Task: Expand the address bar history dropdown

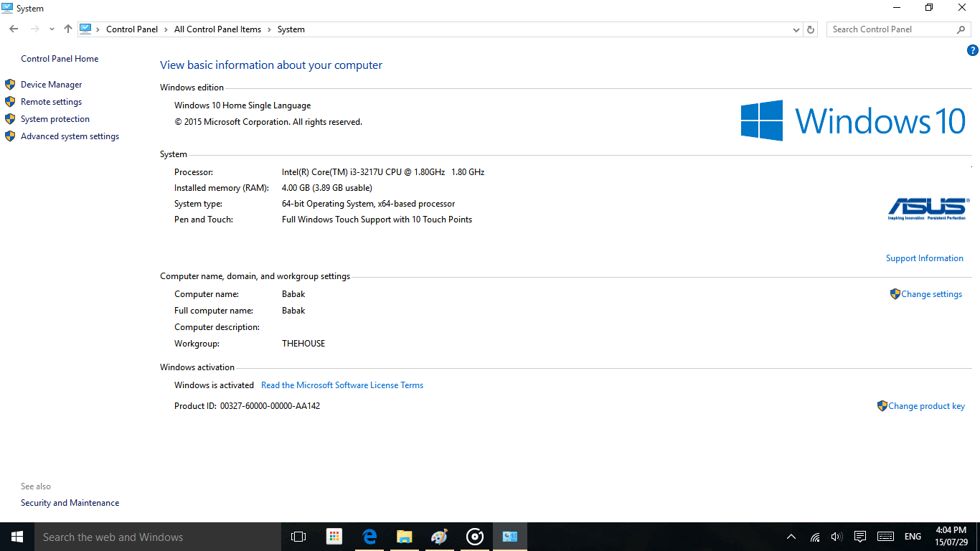Action: coord(796,29)
